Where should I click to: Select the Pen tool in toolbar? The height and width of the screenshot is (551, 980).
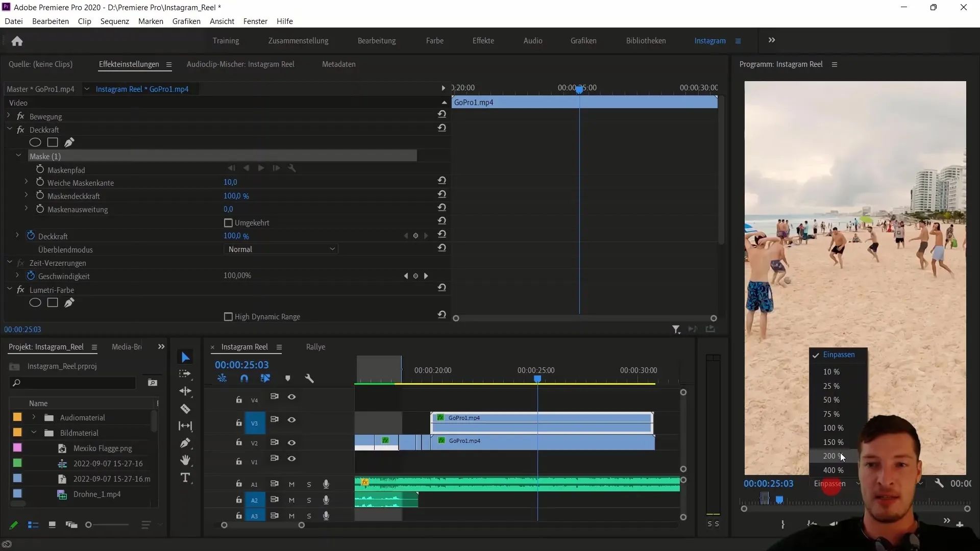[185, 443]
